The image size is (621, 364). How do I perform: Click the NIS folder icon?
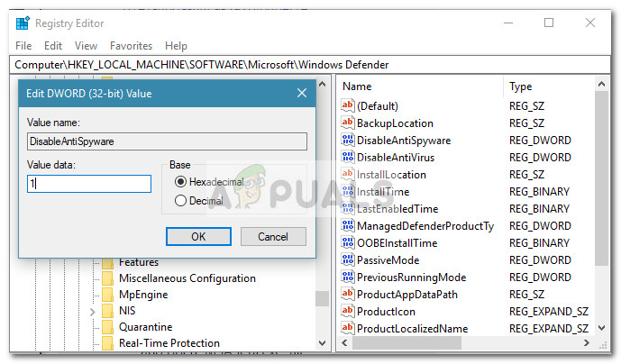click(107, 311)
